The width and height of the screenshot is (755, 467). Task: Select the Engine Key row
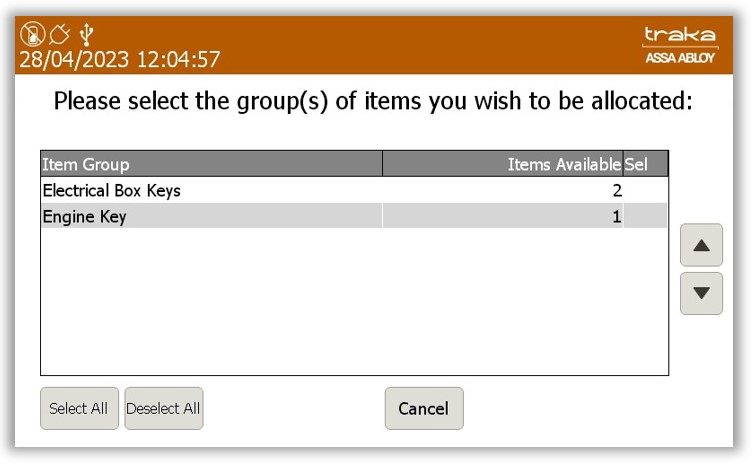pyautogui.click(x=354, y=216)
